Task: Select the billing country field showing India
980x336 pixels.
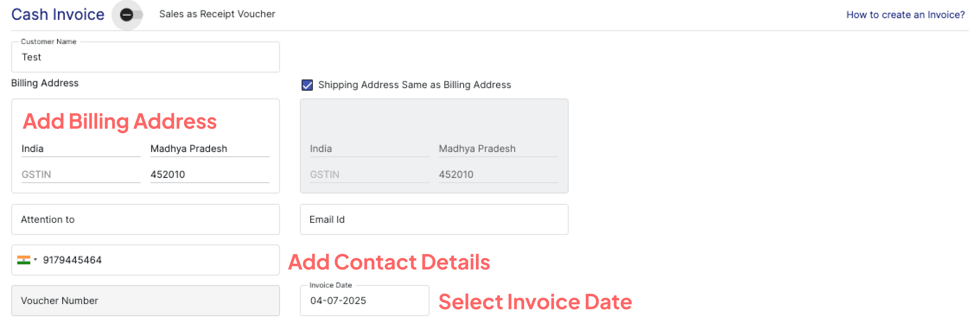Action: (x=81, y=149)
